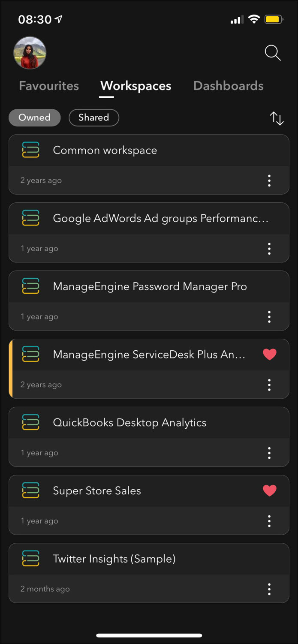Click the Twitter Insights workspace icon
This screenshot has height=644, width=298.
coord(30,559)
